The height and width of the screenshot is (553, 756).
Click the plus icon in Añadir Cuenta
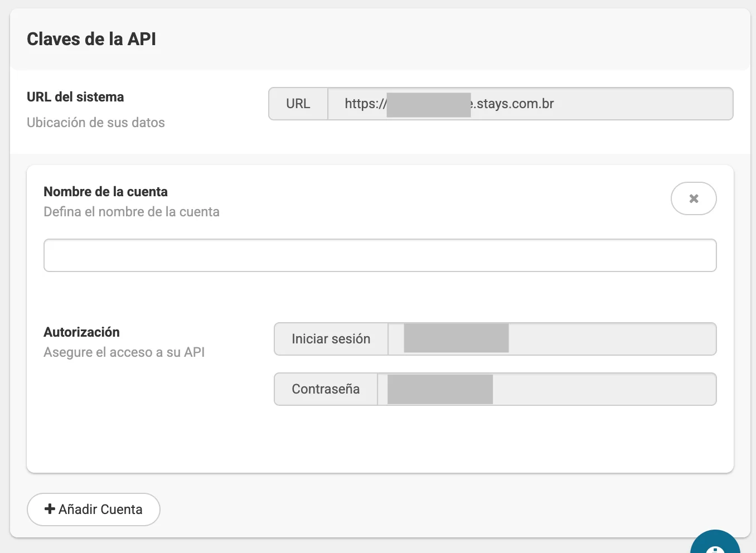coord(50,509)
